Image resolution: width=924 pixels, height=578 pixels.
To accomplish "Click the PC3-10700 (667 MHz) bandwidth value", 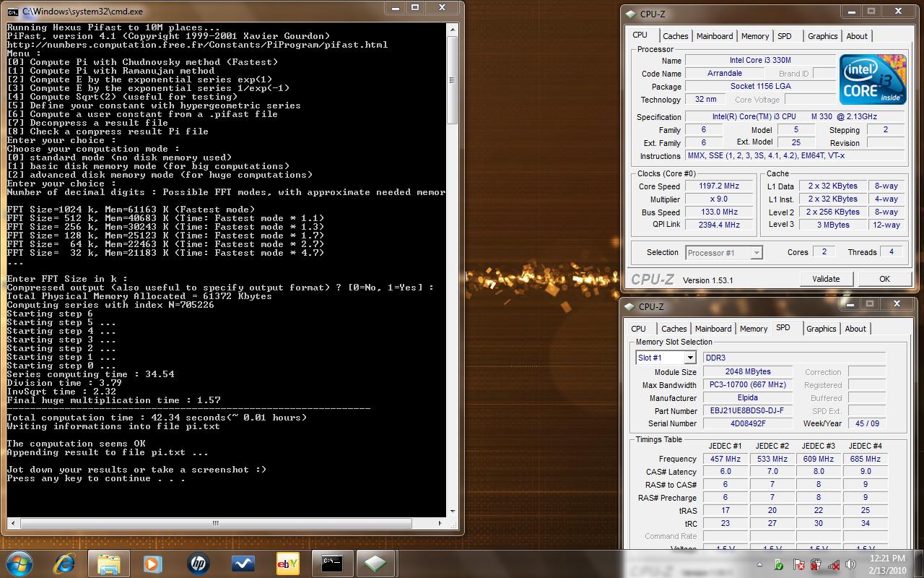I will click(748, 385).
